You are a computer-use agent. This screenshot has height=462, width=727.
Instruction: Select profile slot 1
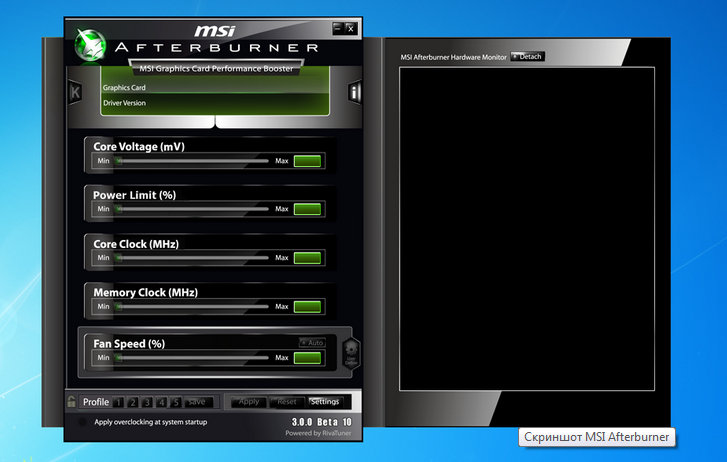pos(118,402)
